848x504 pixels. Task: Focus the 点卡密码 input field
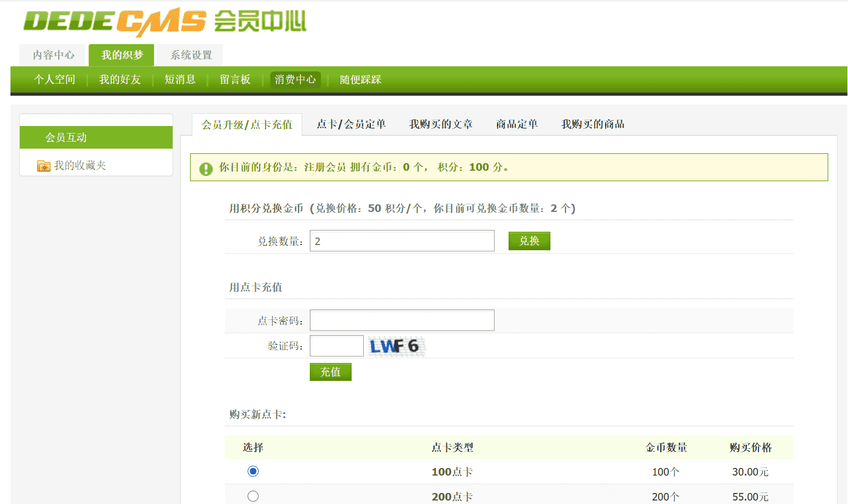402,321
